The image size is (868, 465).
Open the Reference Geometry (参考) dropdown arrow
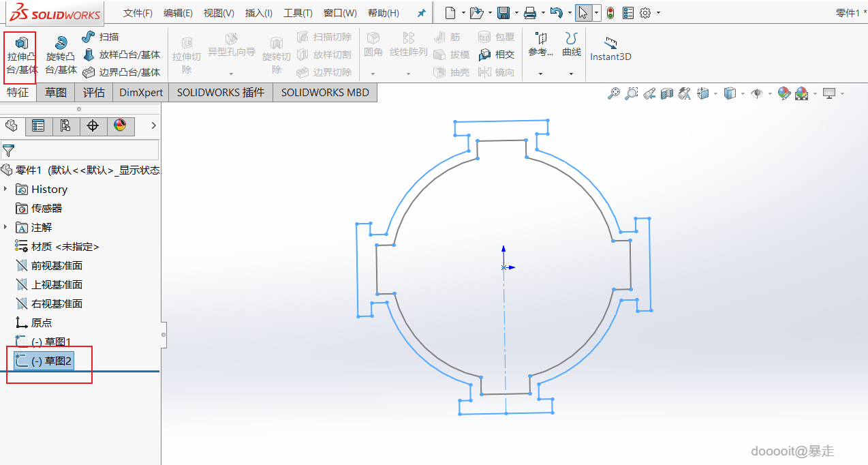click(540, 74)
